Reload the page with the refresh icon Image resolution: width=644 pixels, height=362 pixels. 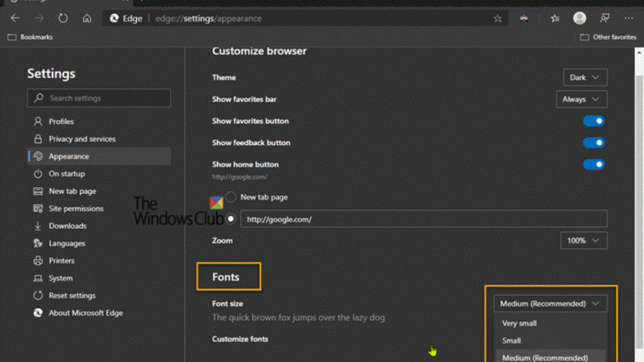[63, 18]
